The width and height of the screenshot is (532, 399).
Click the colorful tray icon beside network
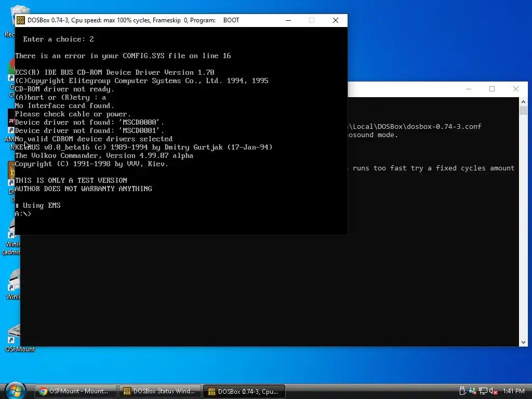pos(472,391)
